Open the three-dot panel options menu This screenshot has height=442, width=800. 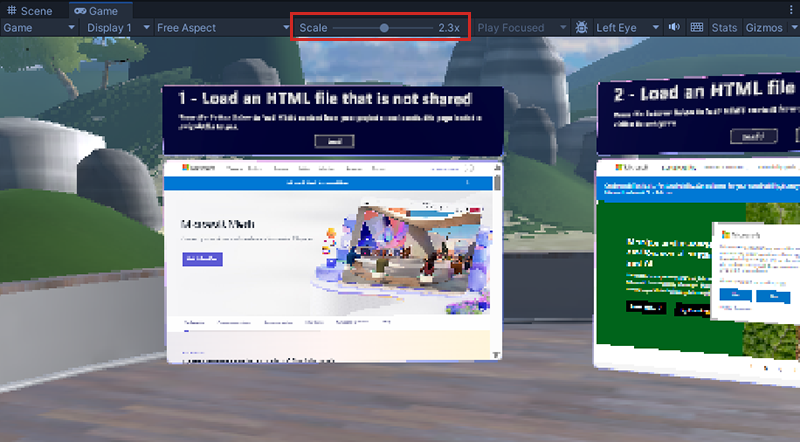pyautogui.click(x=791, y=10)
